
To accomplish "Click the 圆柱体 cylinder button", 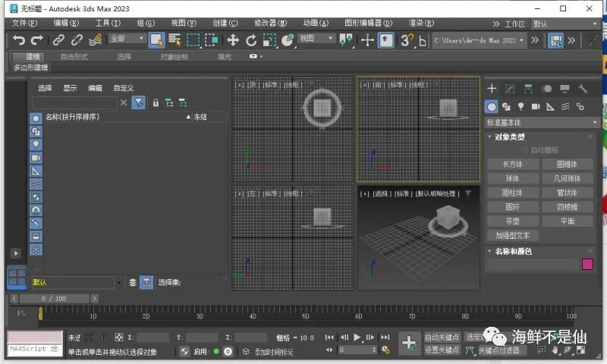I will click(x=513, y=193).
